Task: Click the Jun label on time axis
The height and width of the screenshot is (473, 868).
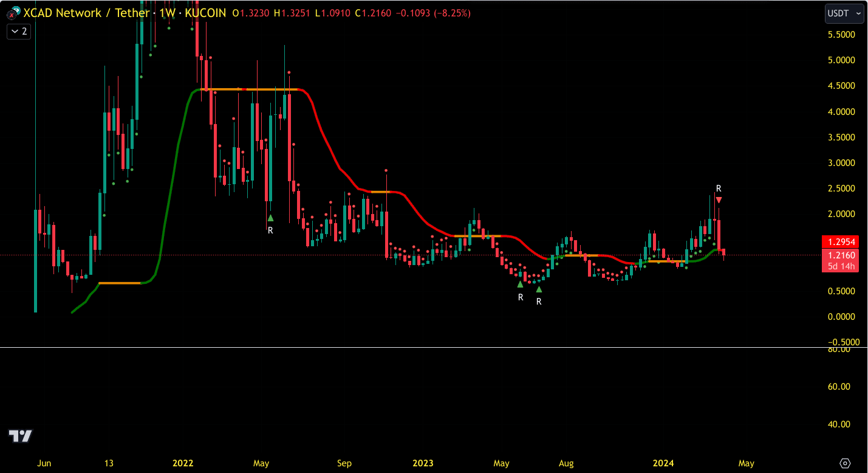Action: [44, 463]
